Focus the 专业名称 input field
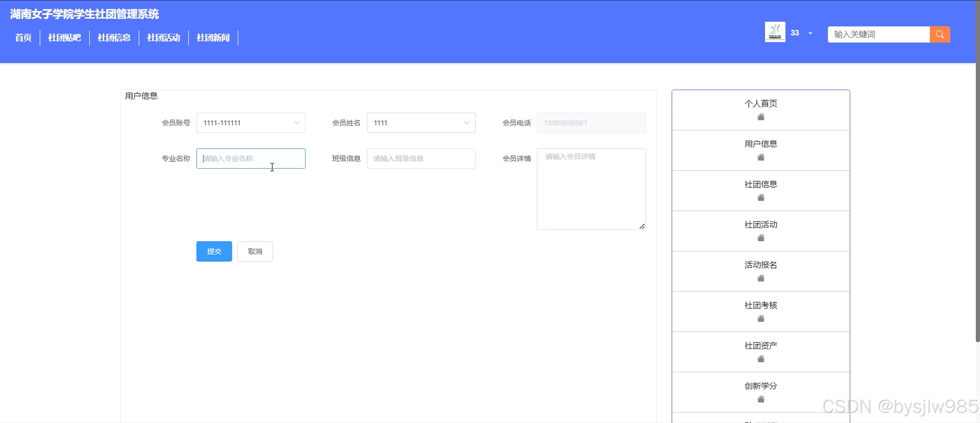 click(x=251, y=159)
